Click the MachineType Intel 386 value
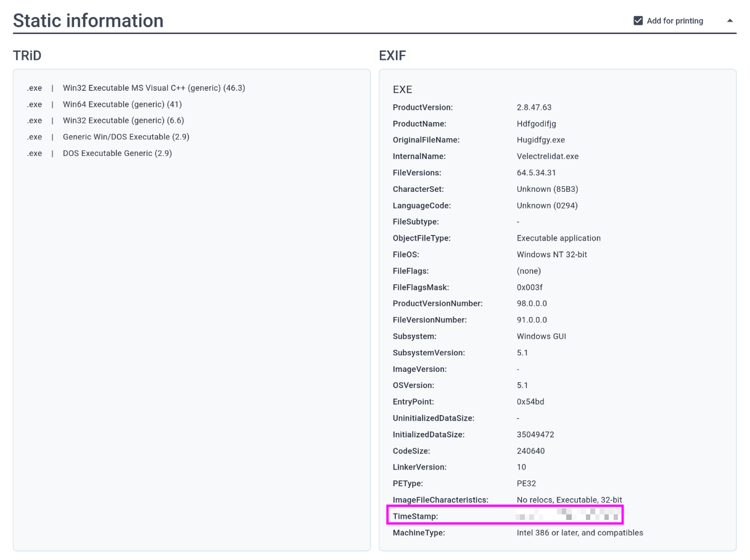This screenshot has height=560, width=750. [x=580, y=532]
